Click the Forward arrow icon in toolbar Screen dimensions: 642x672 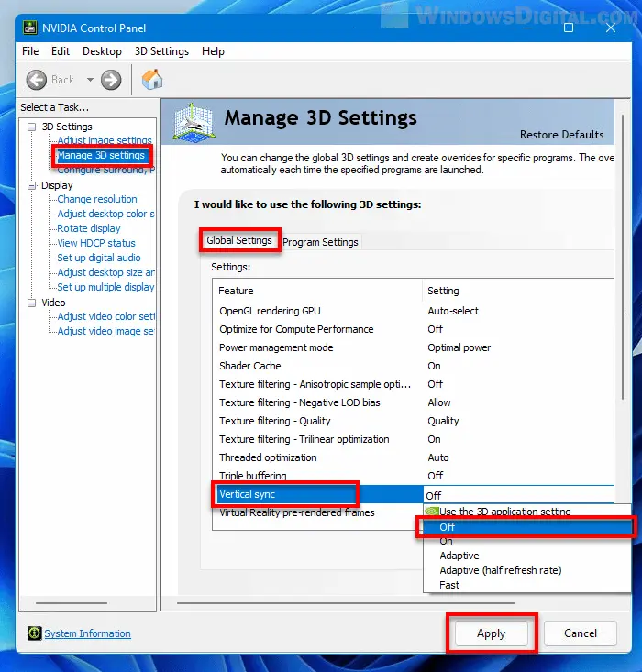pyautogui.click(x=111, y=80)
